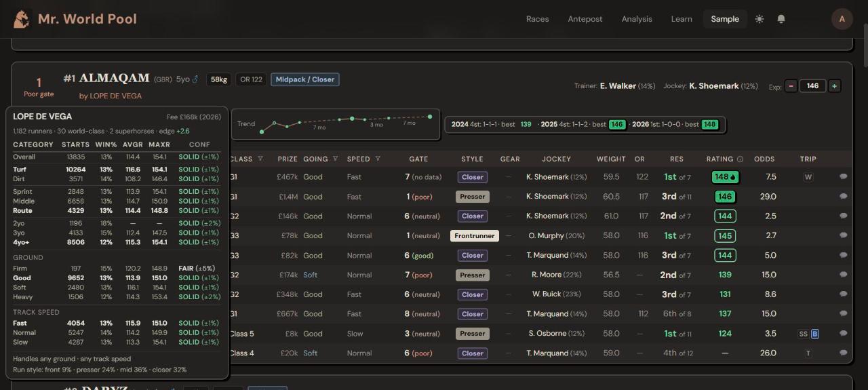
Task: Click the T trip badge on the last row
Action: [x=808, y=353]
